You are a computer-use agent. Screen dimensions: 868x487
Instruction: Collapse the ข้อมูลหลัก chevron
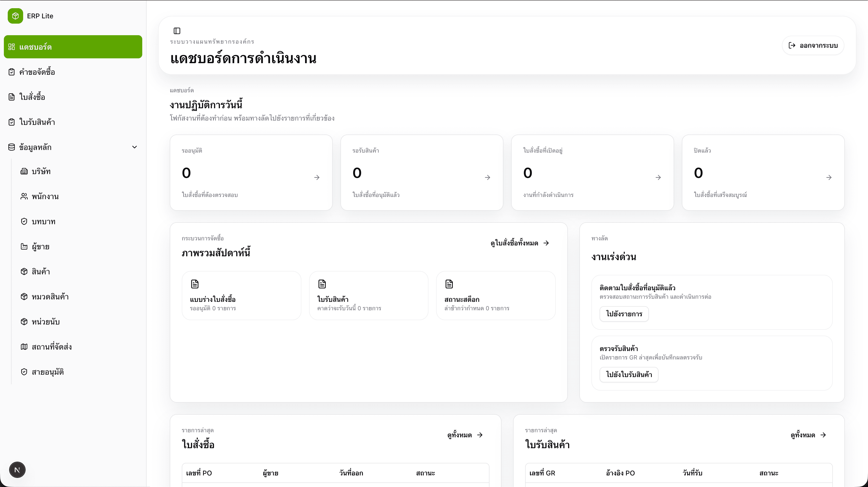pyautogui.click(x=135, y=147)
